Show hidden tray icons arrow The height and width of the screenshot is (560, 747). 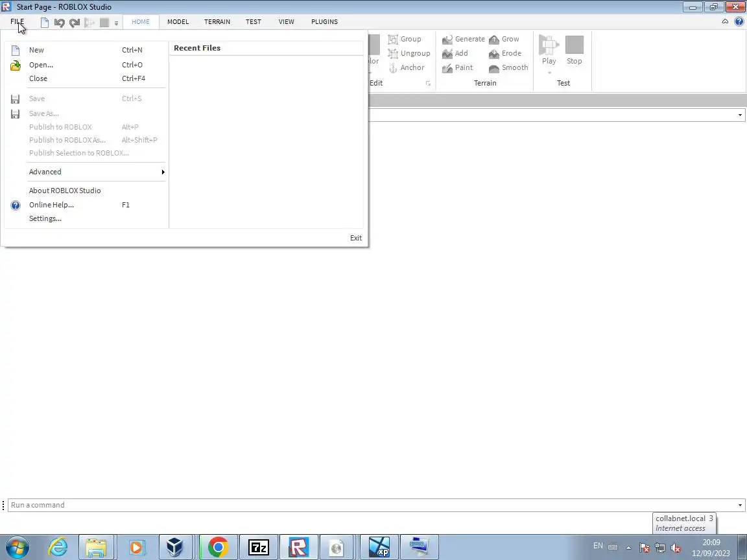click(629, 548)
